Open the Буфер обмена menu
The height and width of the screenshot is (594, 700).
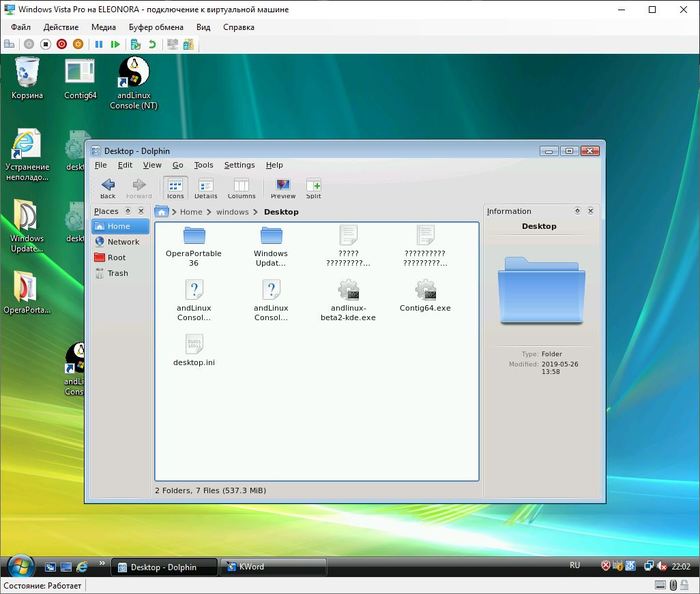click(156, 27)
